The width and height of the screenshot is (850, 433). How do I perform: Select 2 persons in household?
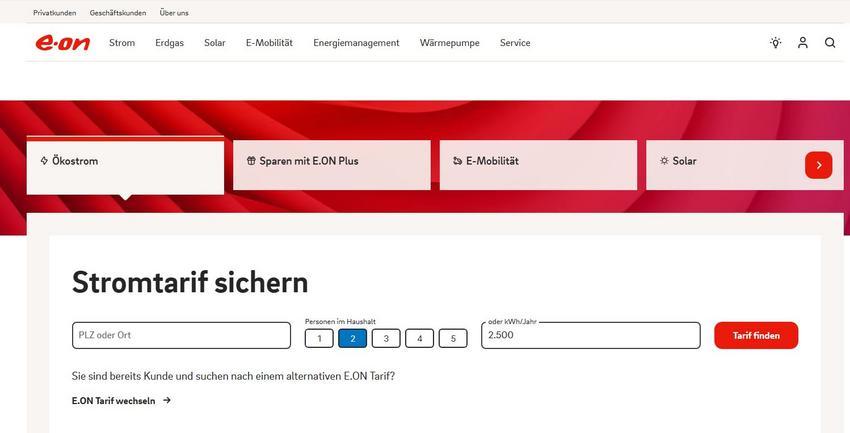coord(352,339)
